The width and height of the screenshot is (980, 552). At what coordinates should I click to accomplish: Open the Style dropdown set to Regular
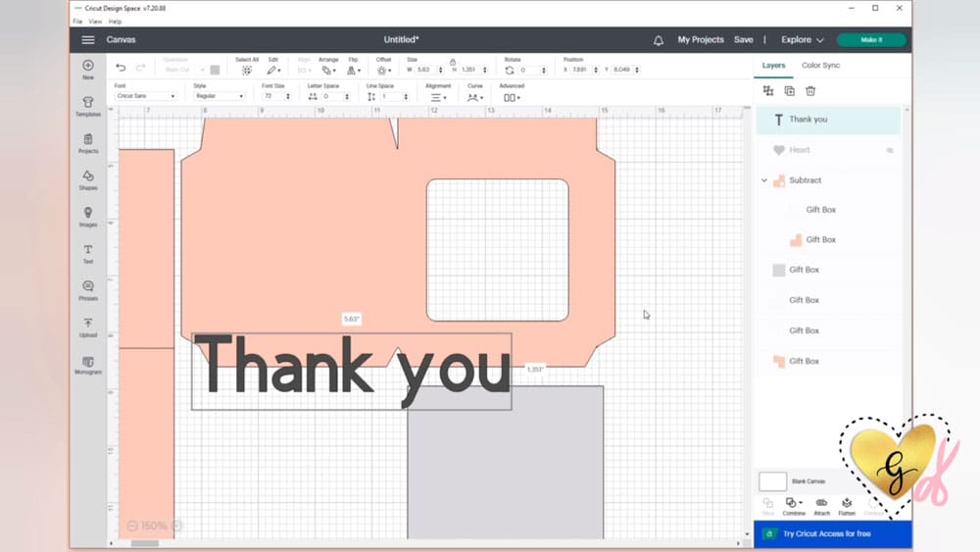219,96
